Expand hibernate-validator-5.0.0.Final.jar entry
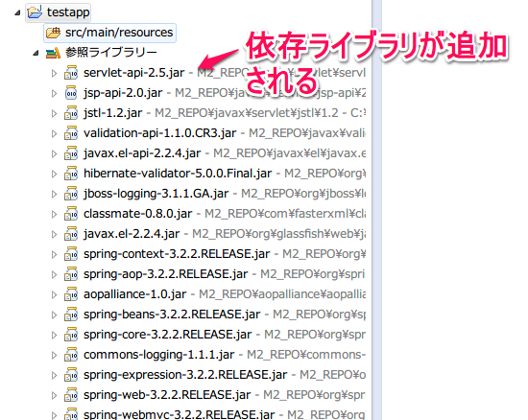 pos(54,174)
